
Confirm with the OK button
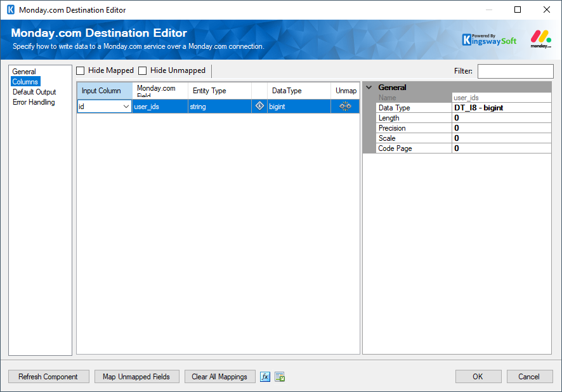(478, 377)
